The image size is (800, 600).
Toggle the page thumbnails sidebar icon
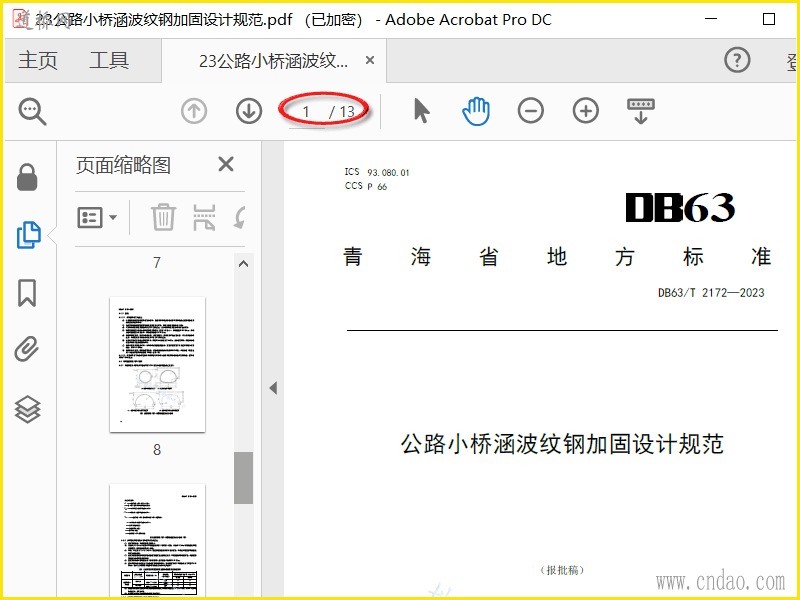point(29,235)
